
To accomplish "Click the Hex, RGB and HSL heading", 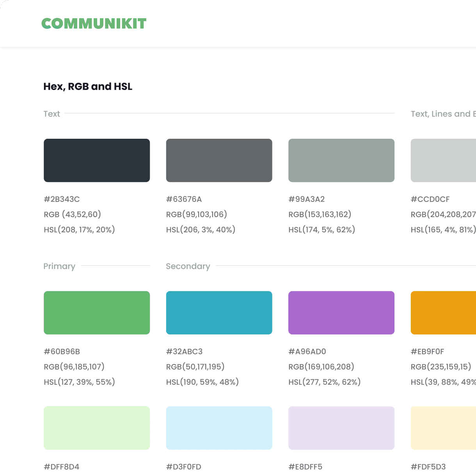I will [88, 87].
